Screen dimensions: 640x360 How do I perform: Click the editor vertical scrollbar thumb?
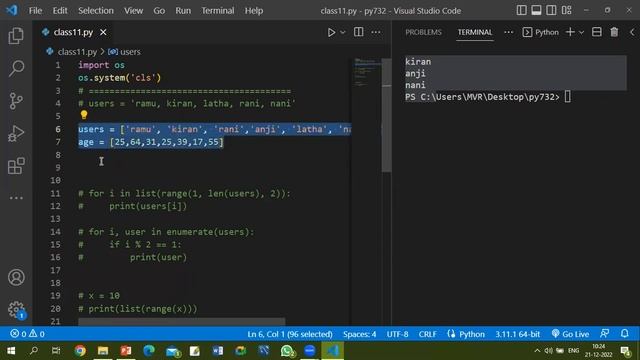click(x=386, y=114)
